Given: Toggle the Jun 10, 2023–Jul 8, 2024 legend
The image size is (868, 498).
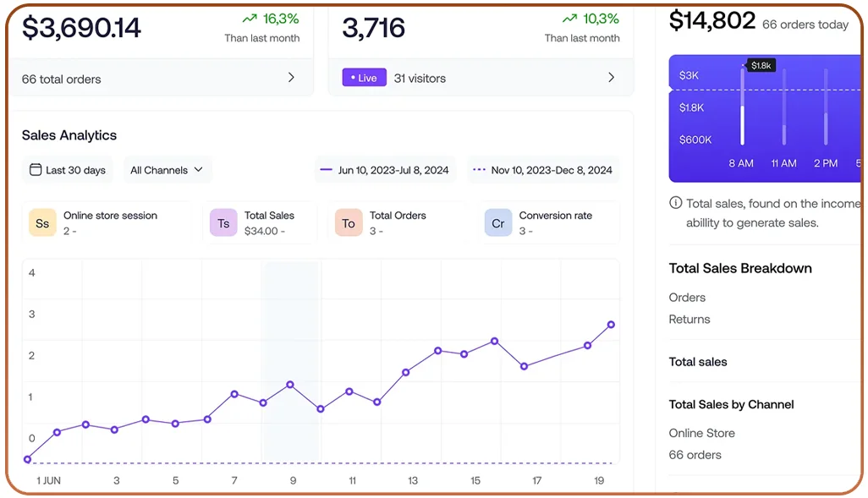Looking at the screenshot, I should pyautogui.click(x=385, y=170).
